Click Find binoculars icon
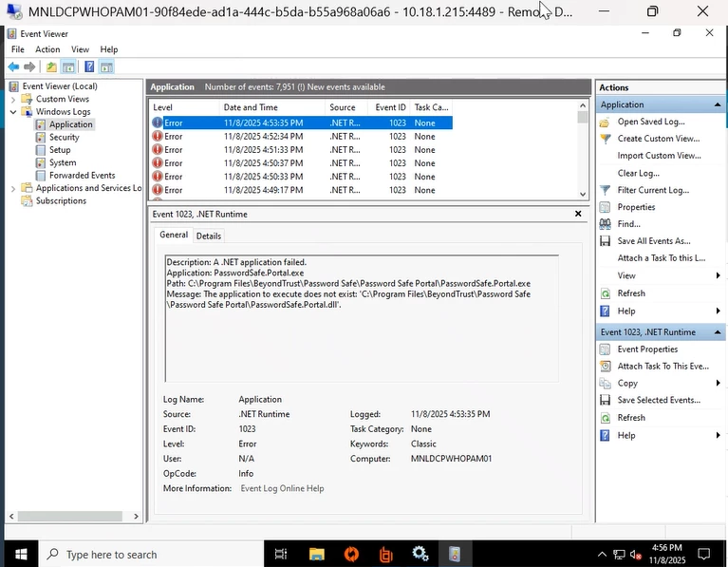 coord(605,224)
